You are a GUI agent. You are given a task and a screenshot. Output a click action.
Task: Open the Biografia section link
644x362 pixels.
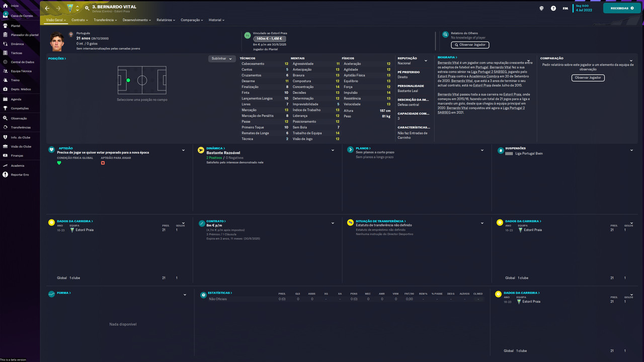pos(447,58)
